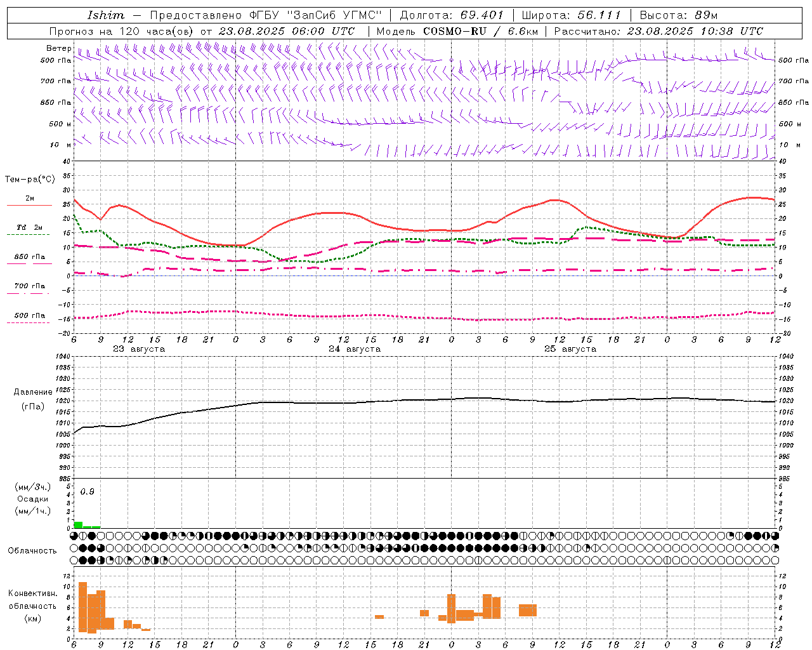Click the "(мм/1ч.)" precipitation unit label
Image resolution: width=812 pixels, height=650 pixels.
[x=33, y=511]
